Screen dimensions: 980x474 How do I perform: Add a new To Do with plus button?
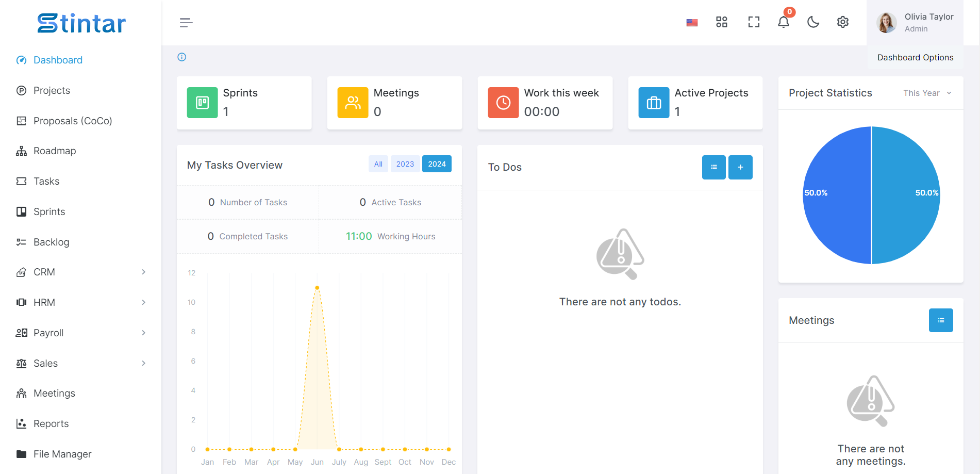(740, 167)
